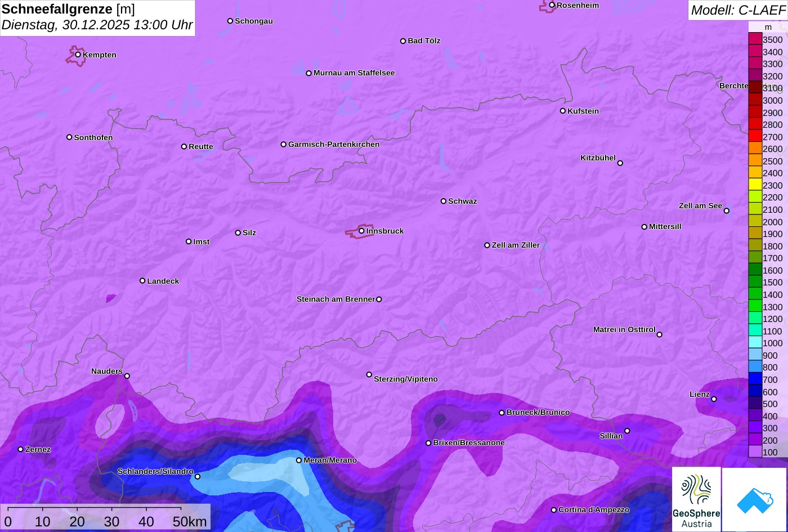Select the Zell am See marker dot
Screen dimensions: 788x532
(x=727, y=211)
